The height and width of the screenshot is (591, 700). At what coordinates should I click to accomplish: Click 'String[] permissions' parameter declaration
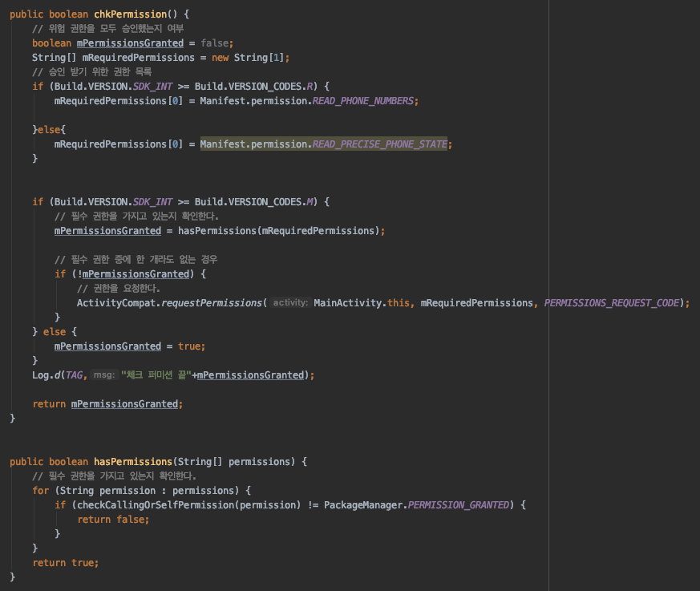point(234,462)
